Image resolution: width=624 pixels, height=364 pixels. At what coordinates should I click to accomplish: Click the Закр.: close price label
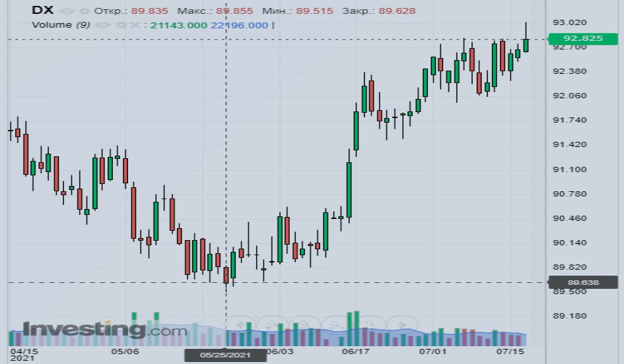[x=358, y=11]
